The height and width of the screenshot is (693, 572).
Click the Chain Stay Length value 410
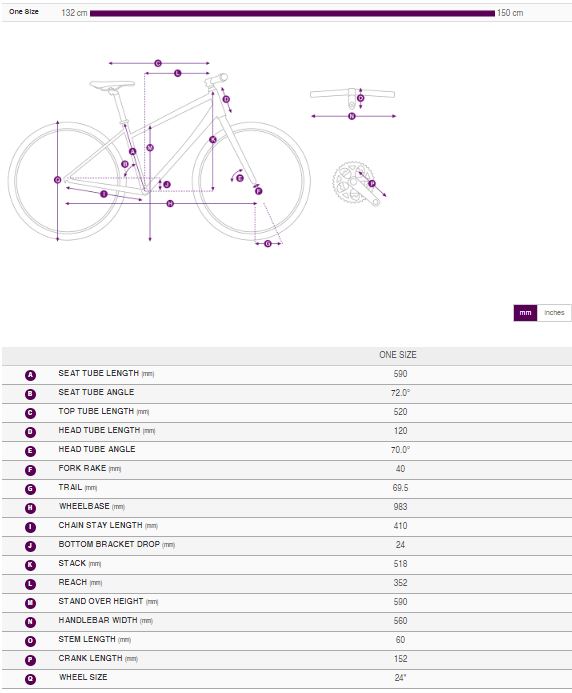(x=400, y=526)
